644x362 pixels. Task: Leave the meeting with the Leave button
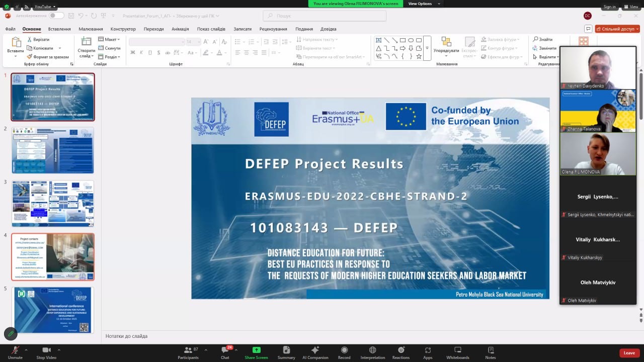(629, 353)
